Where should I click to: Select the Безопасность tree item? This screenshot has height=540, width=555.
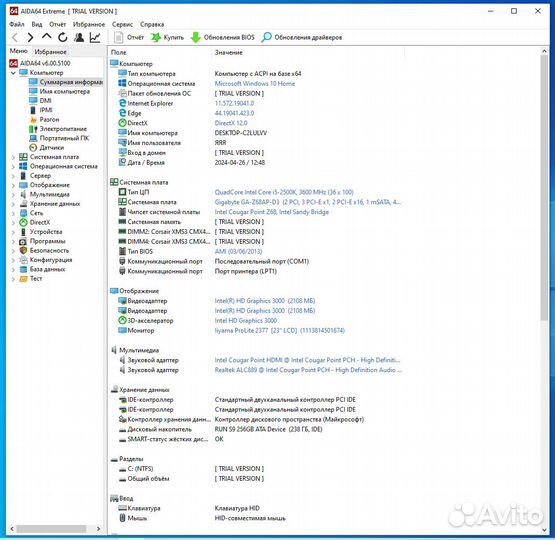[x=45, y=251]
